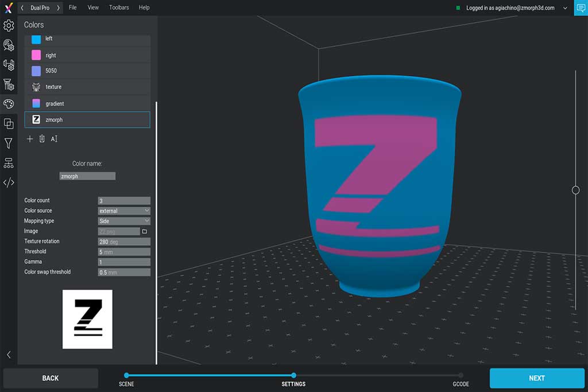Click the G-code editor brackets icon
This screenshot has height=392, width=588.
(x=9, y=183)
